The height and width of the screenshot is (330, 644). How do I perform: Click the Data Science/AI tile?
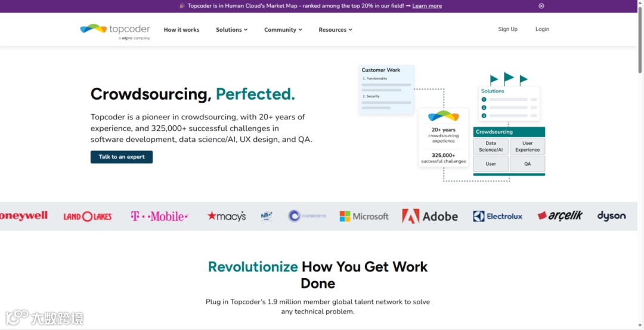[x=491, y=146]
